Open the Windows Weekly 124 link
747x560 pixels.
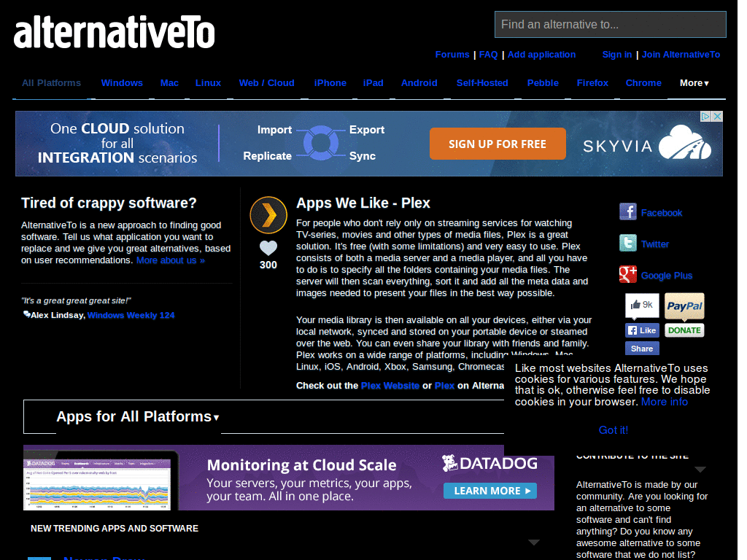pyautogui.click(x=131, y=315)
